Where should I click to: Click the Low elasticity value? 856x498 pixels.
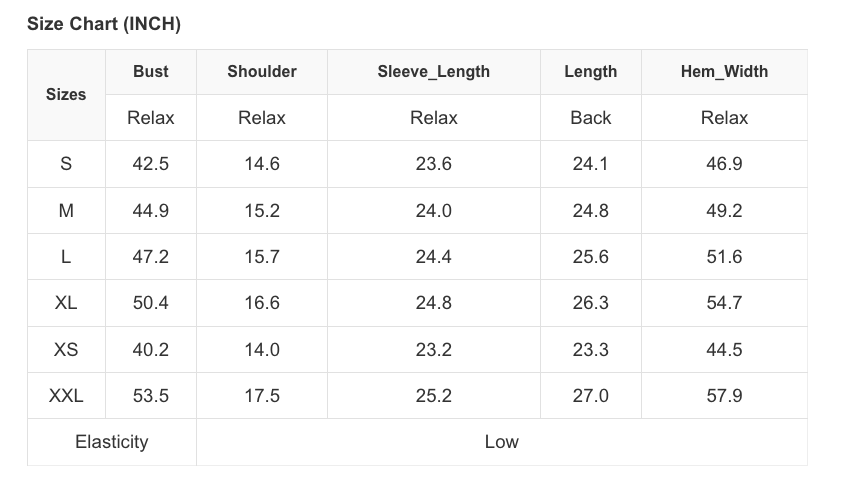pyautogui.click(x=501, y=442)
